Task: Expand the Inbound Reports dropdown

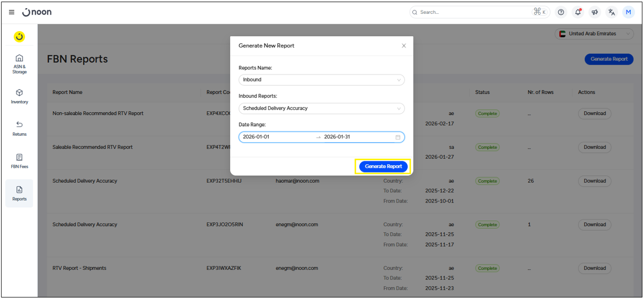Action: (x=321, y=108)
